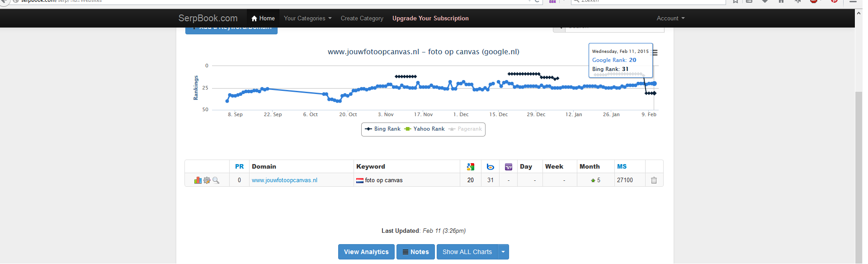Click the Show ALL Charts button
This screenshot has height=264, width=868.
[467, 252]
